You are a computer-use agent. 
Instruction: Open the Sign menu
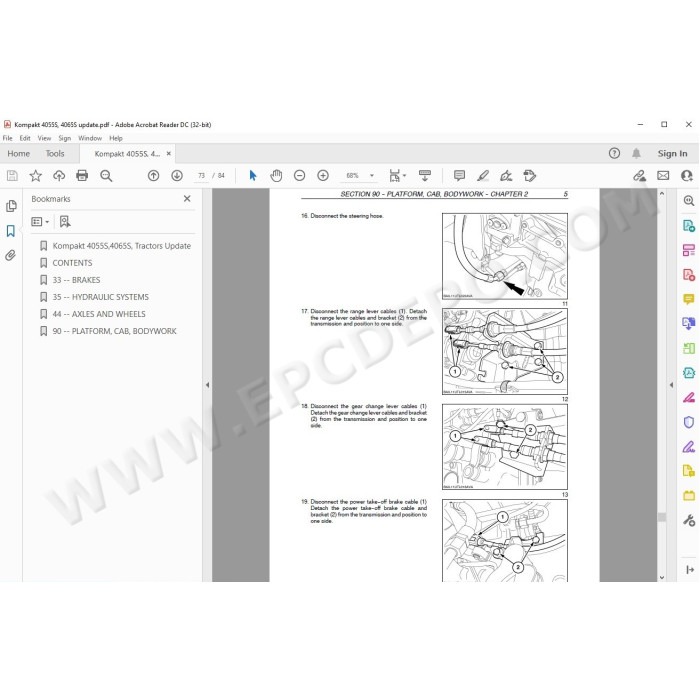tap(65, 138)
